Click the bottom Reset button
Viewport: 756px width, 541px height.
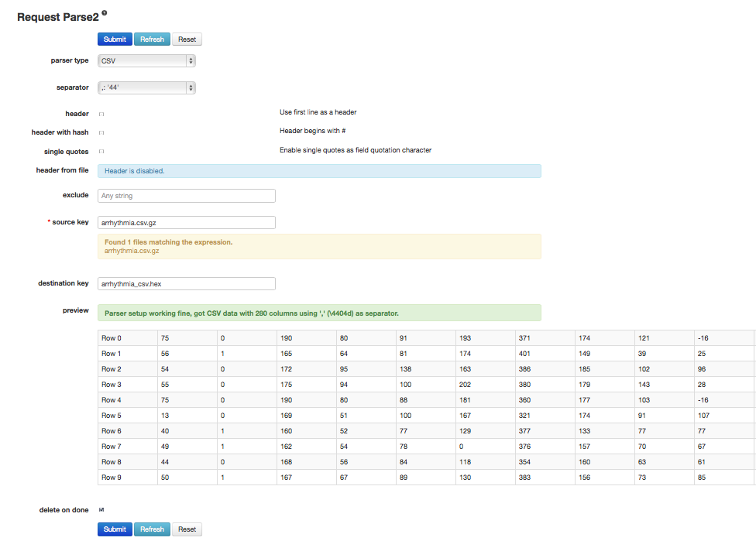(x=187, y=529)
